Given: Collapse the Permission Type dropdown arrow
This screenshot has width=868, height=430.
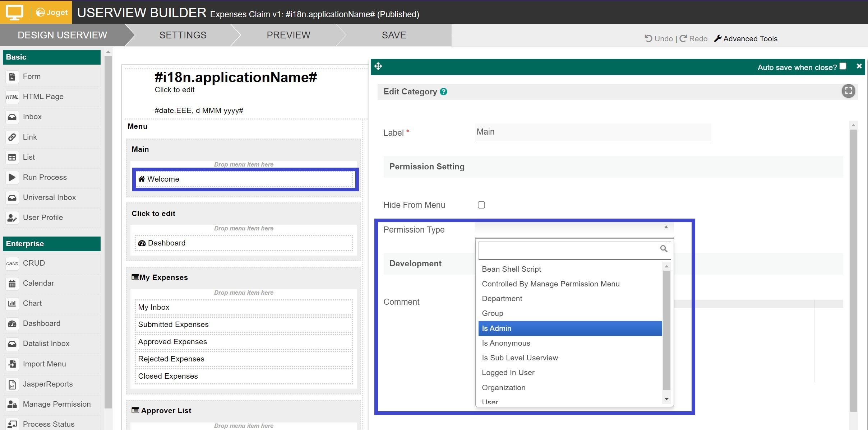Looking at the screenshot, I should click(666, 227).
